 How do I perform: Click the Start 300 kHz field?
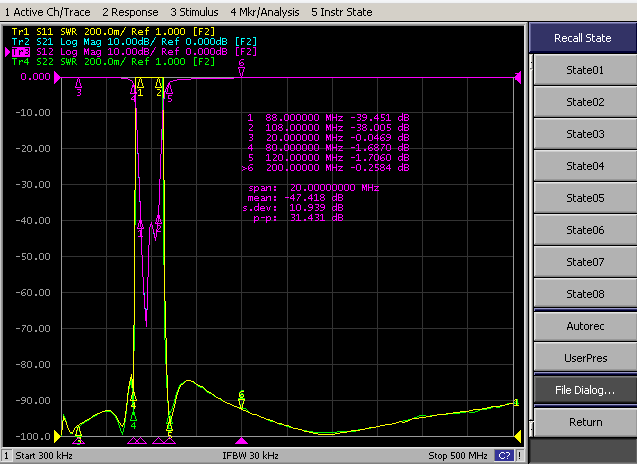(44, 455)
